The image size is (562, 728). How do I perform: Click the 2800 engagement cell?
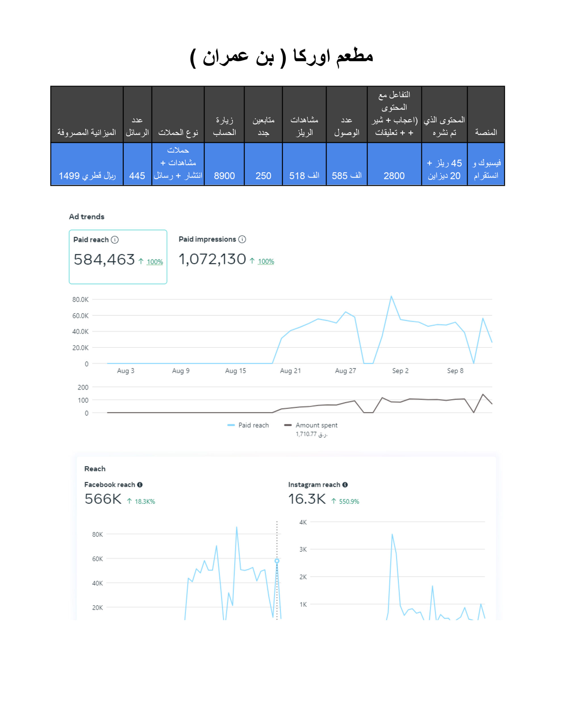394,176
